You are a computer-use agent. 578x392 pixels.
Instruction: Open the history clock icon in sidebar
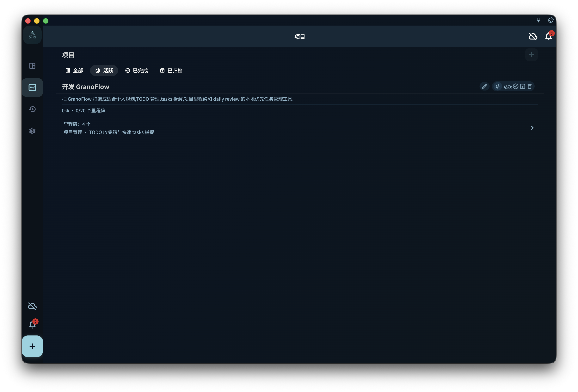pyautogui.click(x=32, y=109)
